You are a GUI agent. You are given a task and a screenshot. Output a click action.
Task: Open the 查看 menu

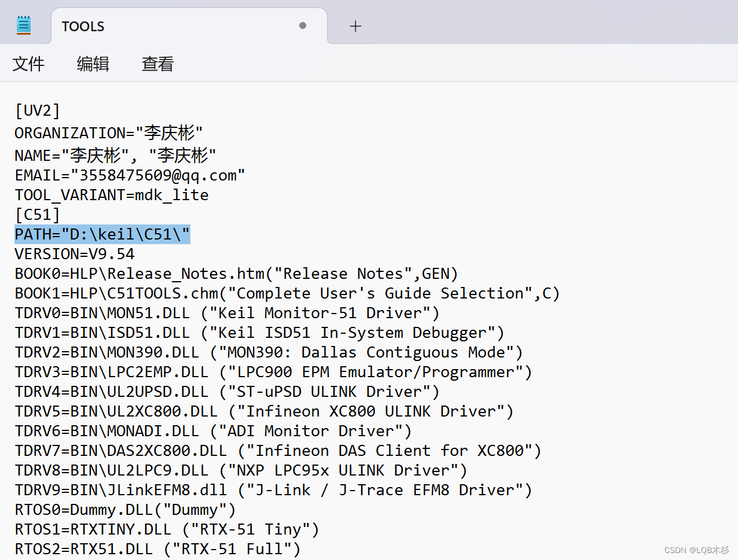pyautogui.click(x=157, y=64)
